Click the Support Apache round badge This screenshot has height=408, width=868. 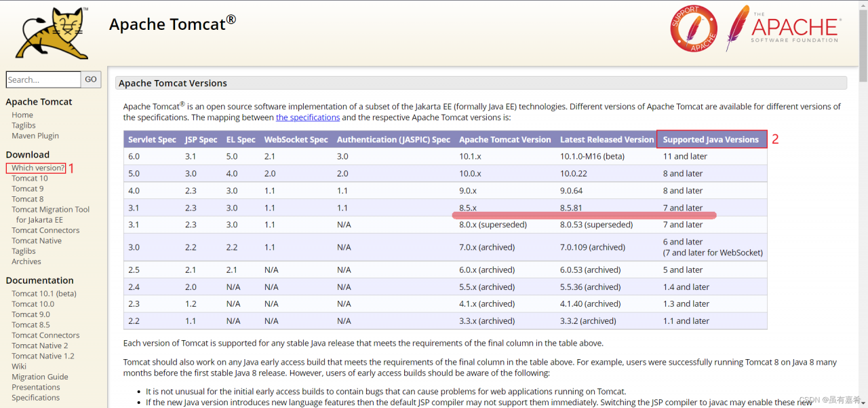(x=694, y=29)
